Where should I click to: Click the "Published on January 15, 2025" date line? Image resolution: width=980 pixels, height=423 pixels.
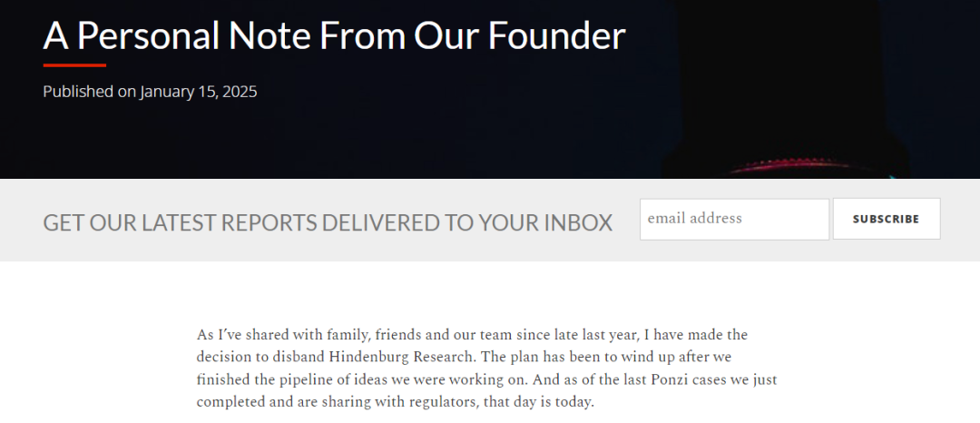coord(150,92)
